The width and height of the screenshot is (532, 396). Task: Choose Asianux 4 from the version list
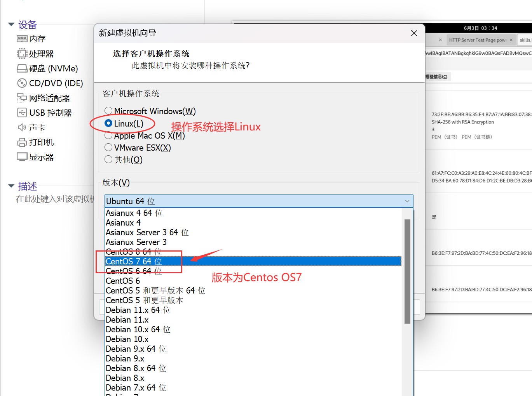click(x=253, y=222)
